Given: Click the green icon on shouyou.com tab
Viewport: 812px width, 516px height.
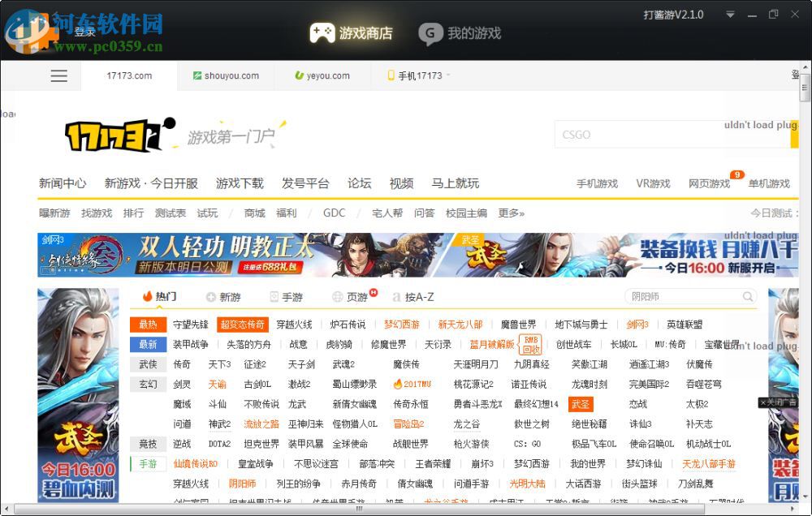Looking at the screenshot, I should tap(197, 75).
